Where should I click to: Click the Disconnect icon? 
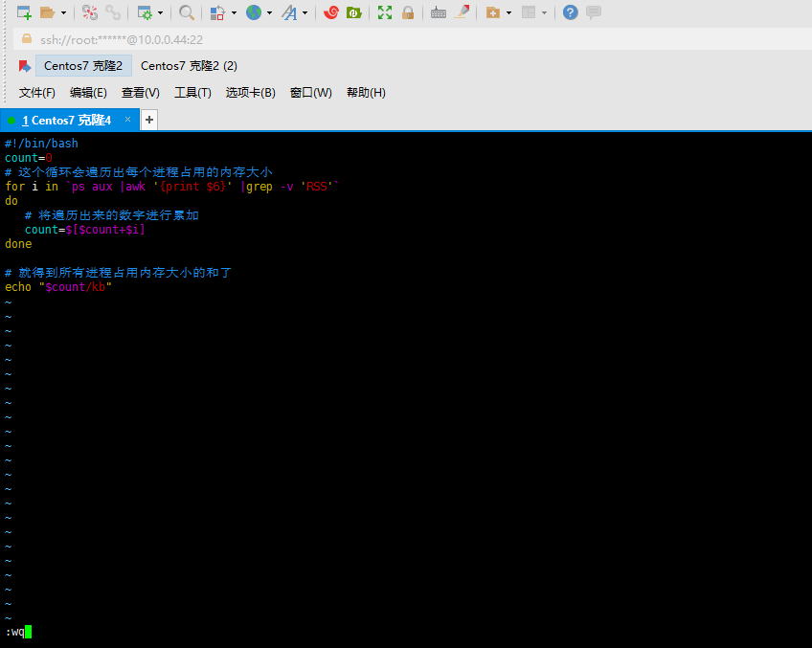coord(90,12)
